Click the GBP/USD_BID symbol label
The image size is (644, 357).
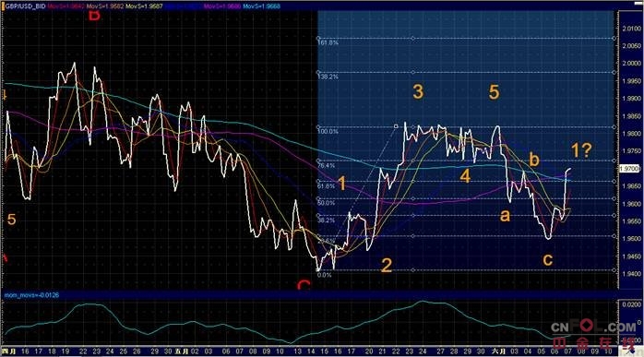[25, 6]
